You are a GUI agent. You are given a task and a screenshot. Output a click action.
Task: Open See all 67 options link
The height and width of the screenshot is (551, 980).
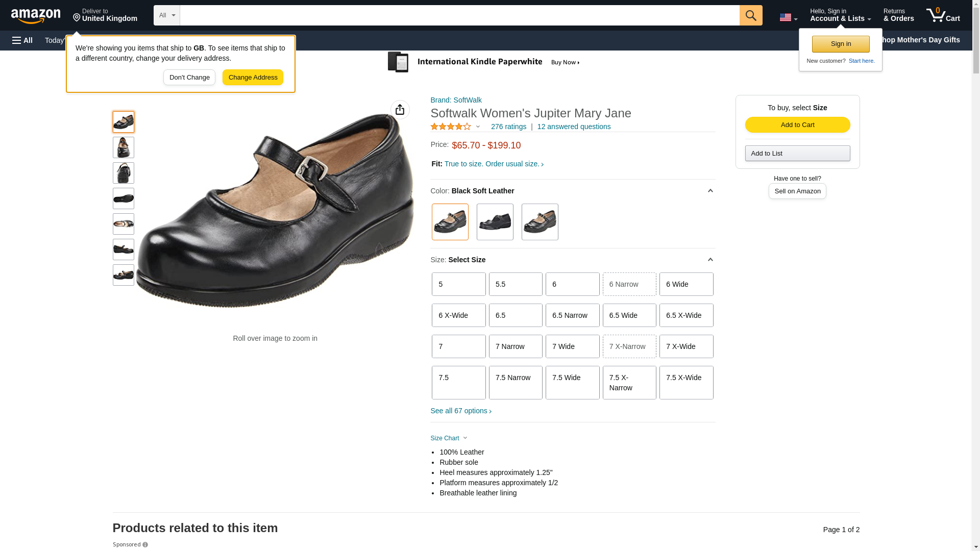(x=460, y=411)
